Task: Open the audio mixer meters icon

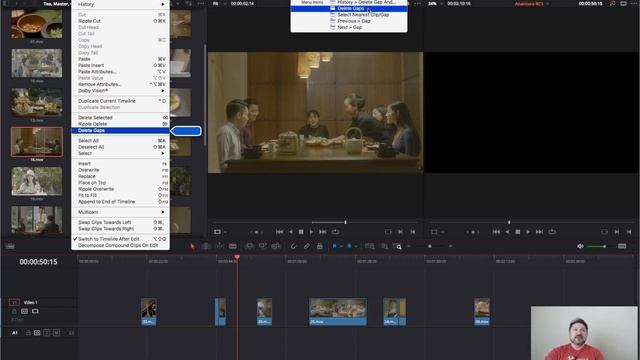Action: [622, 246]
